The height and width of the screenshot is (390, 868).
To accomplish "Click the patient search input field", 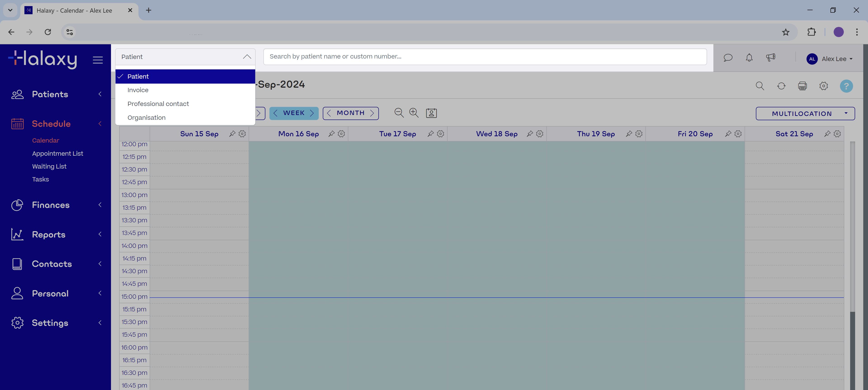I will [x=485, y=56].
